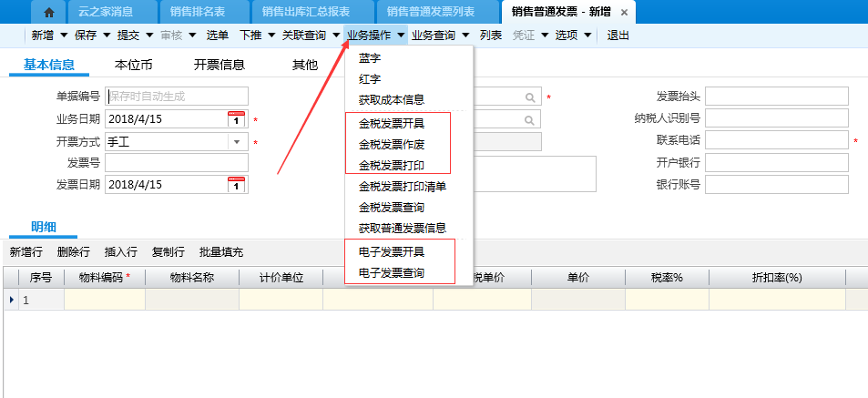Expand the 开票方式 dropdown
The image size is (868, 398).
click(237, 141)
